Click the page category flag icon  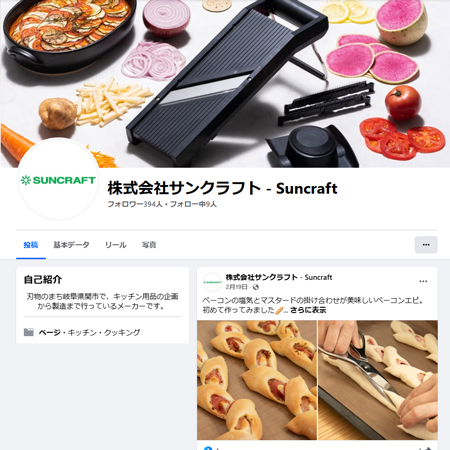point(29,332)
